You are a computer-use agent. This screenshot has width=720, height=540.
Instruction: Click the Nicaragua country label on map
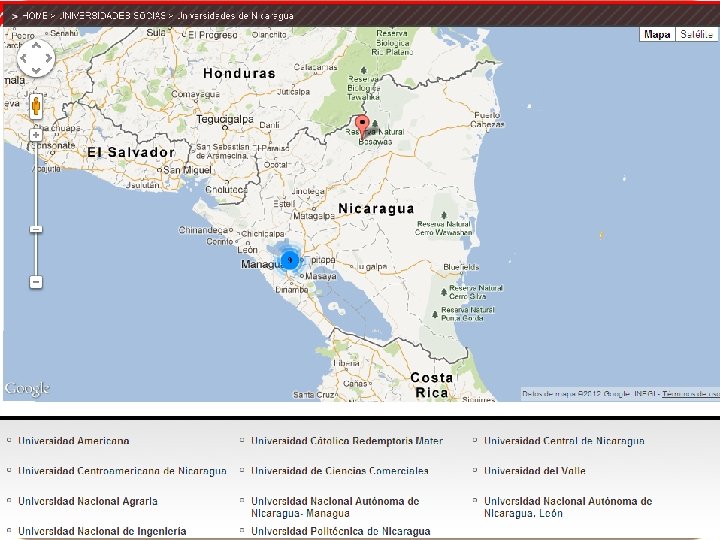coord(376,208)
